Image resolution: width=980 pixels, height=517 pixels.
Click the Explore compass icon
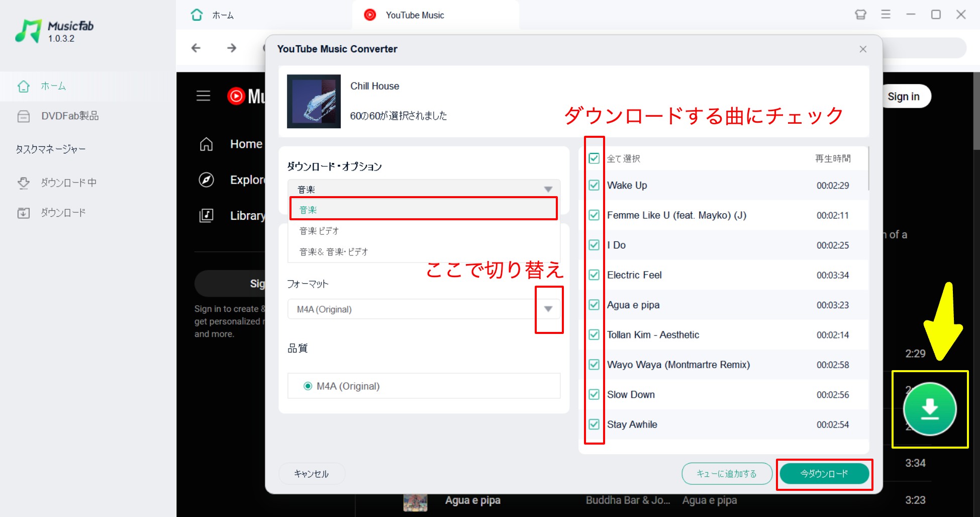click(x=206, y=180)
